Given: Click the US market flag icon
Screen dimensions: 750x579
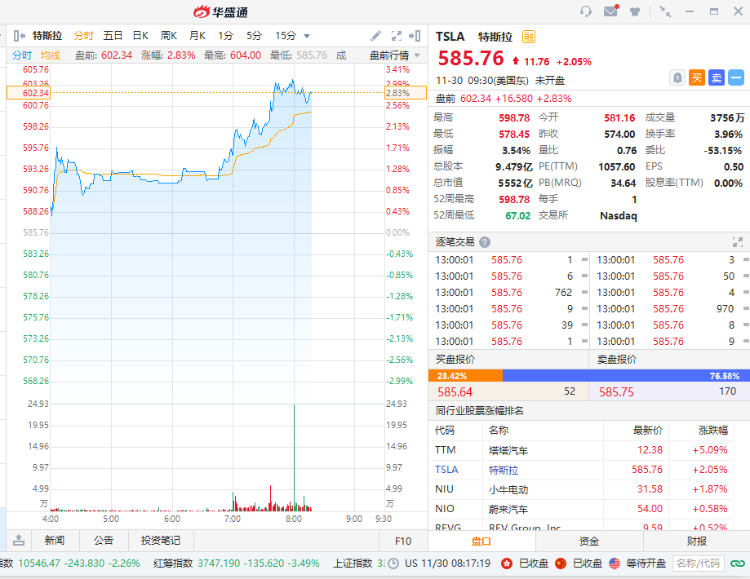Looking at the screenshot, I should pos(615,563).
